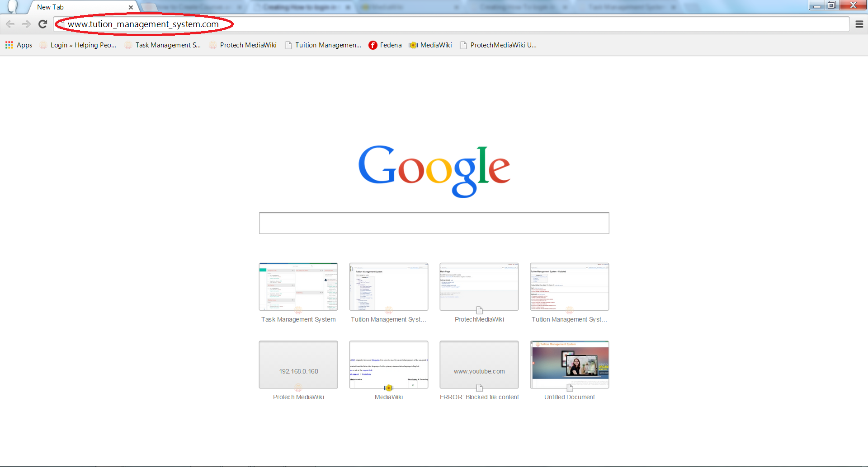Open the Apps bookmark shortcut
868x467 pixels.
(x=19, y=45)
